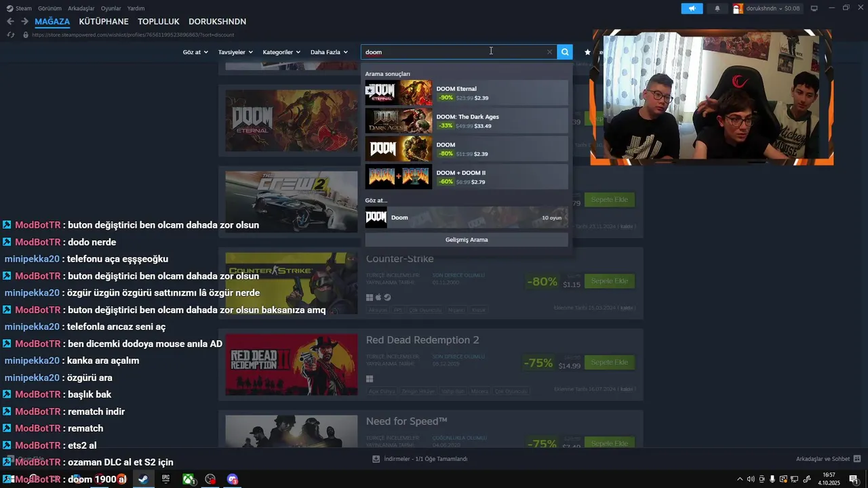Click the Gelişmiş Arama button
The width and height of the screenshot is (868, 488).
pyautogui.click(x=467, y=240)
